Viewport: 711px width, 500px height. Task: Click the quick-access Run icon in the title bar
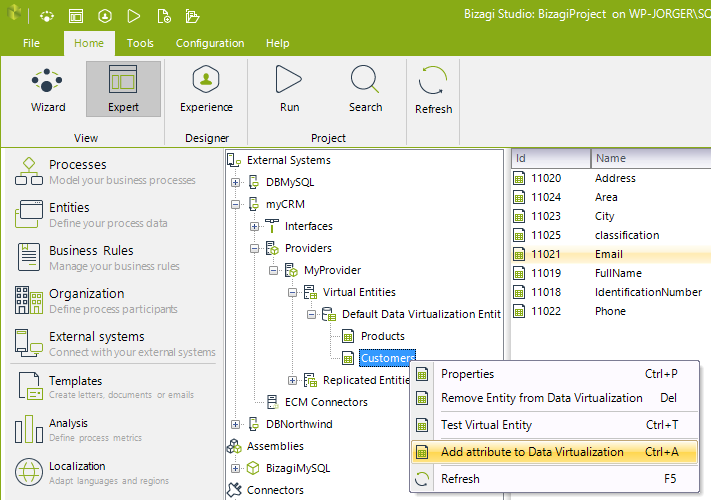point(134,17)
